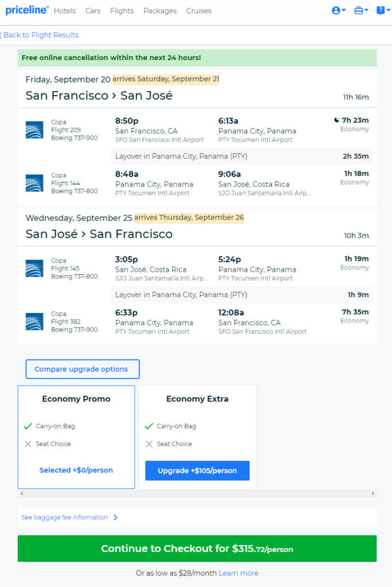Click Copa logo for Flight 145
Image resolution: width=392 pixels, height=587 pixels.
click(34, 268)
